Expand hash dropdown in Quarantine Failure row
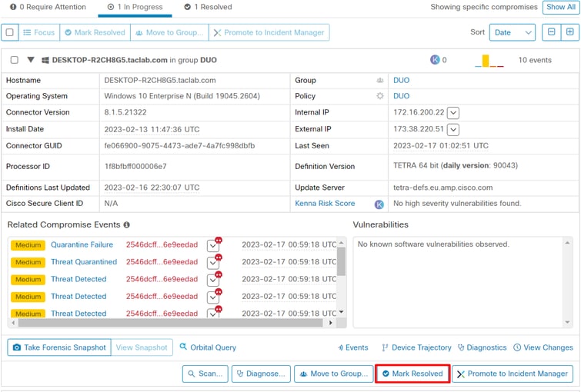This screenshot has width=581, height=392. (x=212, y=246)
